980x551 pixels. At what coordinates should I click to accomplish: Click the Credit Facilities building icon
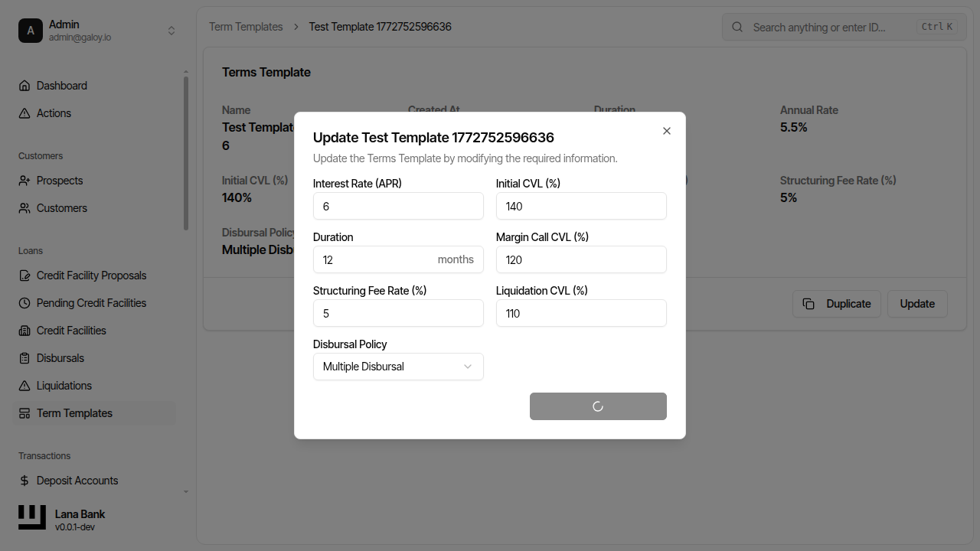click(24, 331)
